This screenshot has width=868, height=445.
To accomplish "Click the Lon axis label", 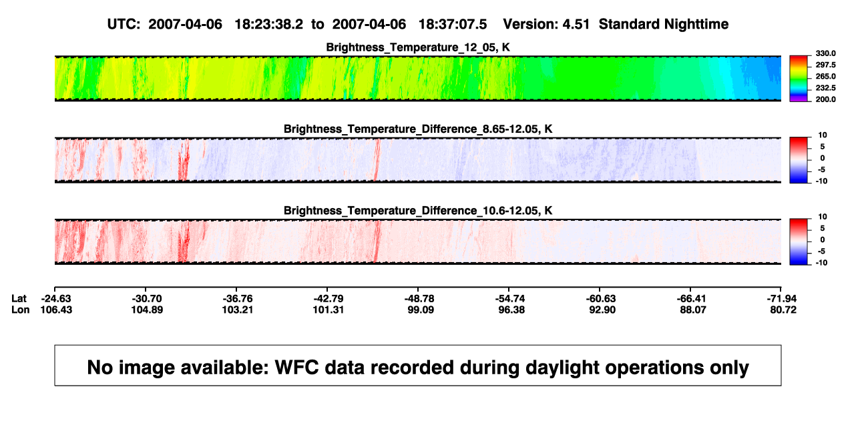I will (20, 310).
